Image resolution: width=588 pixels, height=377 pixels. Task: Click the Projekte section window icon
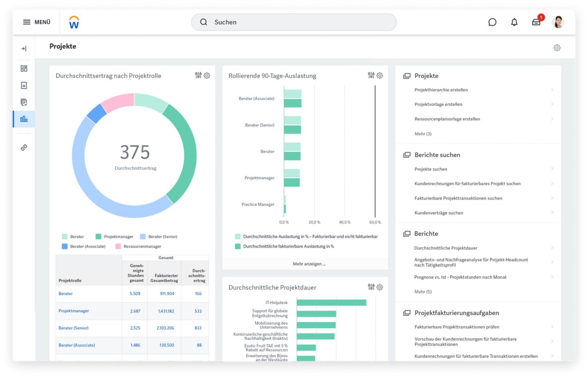407,76
